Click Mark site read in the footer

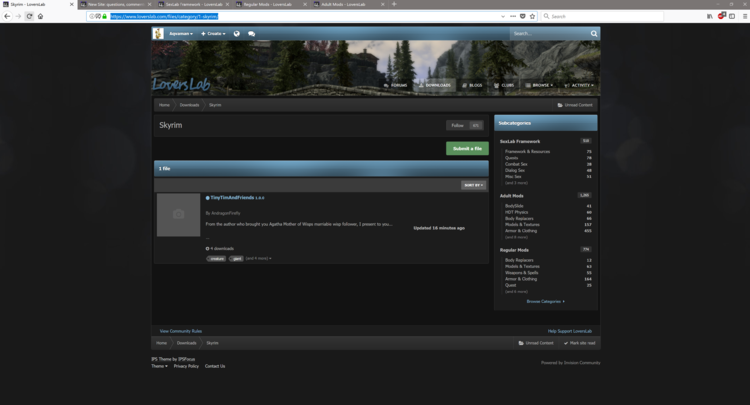[579, 343]
